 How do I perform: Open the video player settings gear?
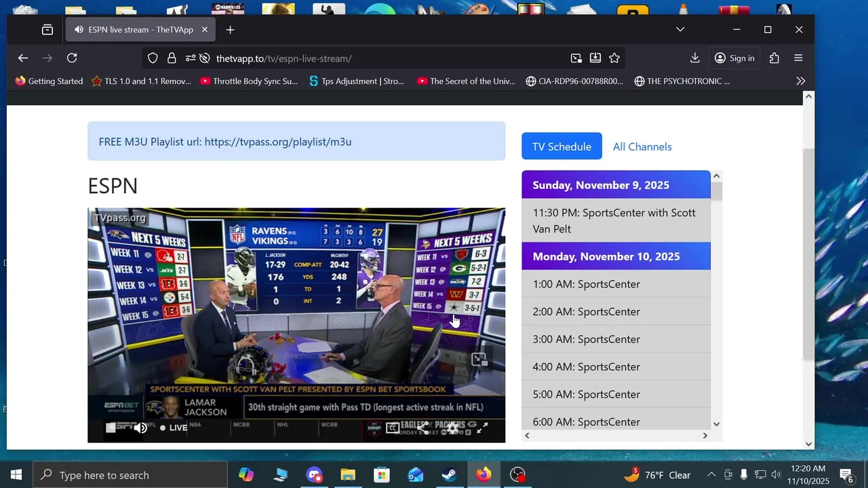coord(452,428)
